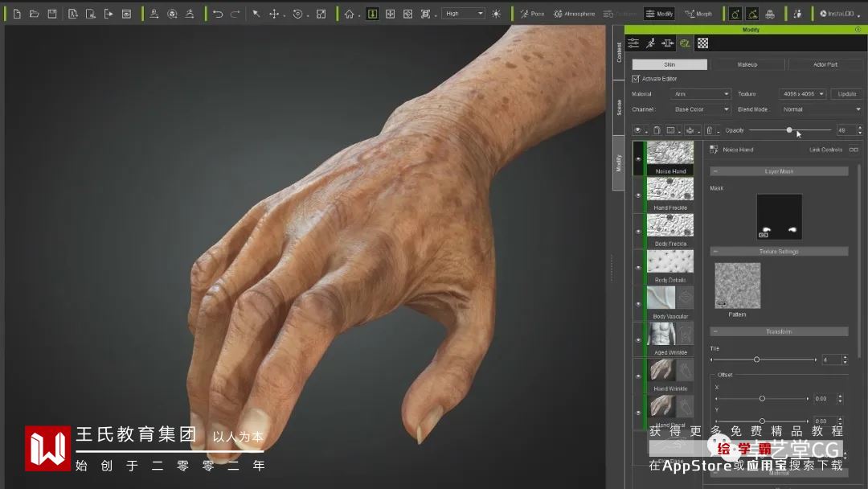
Task: Click the Undo arrow icon
Action: (x=218, y=14)
